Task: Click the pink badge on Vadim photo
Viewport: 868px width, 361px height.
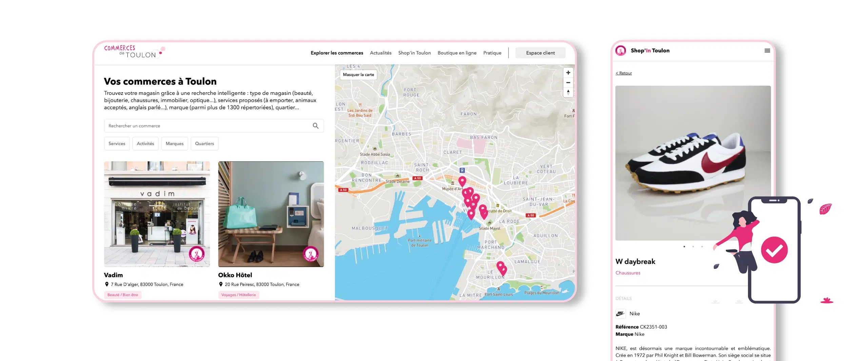Action: coord(197,254)
